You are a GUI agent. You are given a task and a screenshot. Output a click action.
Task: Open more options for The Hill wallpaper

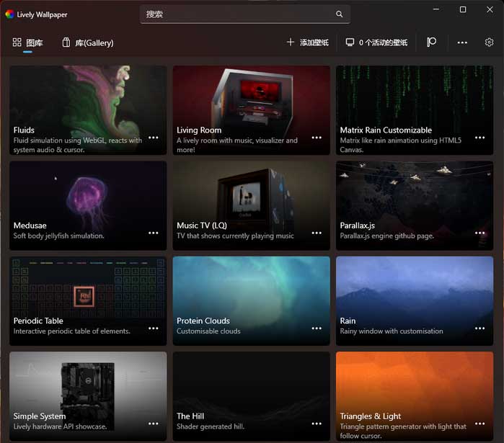[317, 424]
